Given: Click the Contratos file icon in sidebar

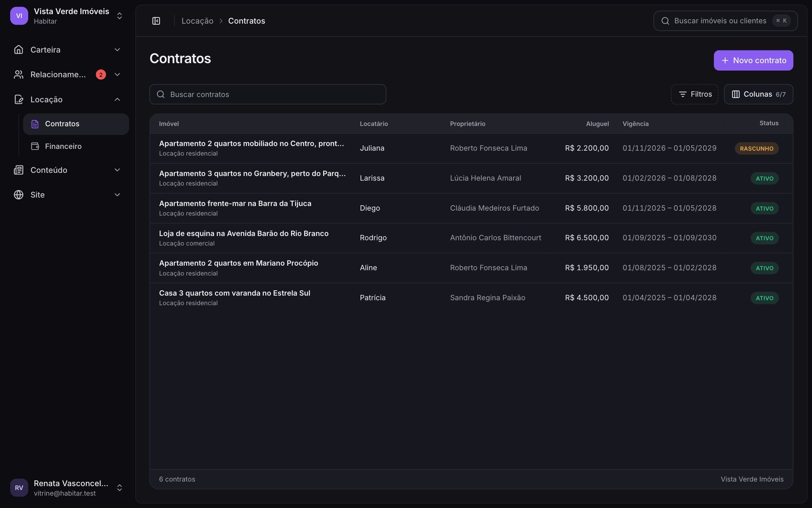Looking at the screenshot, I should 35,124.
